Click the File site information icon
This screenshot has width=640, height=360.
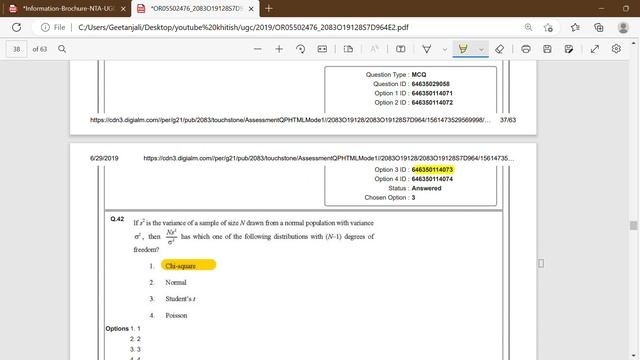click(45, 27)
